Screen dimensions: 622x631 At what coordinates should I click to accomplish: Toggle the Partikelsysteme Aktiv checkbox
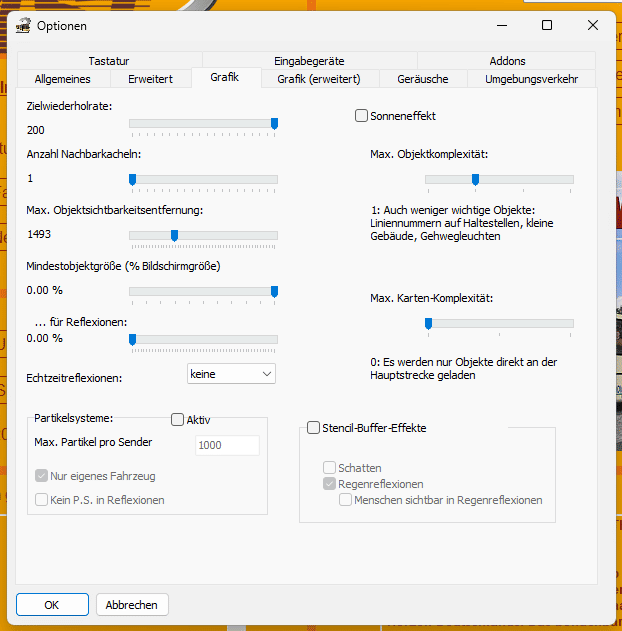pos(178,420)
